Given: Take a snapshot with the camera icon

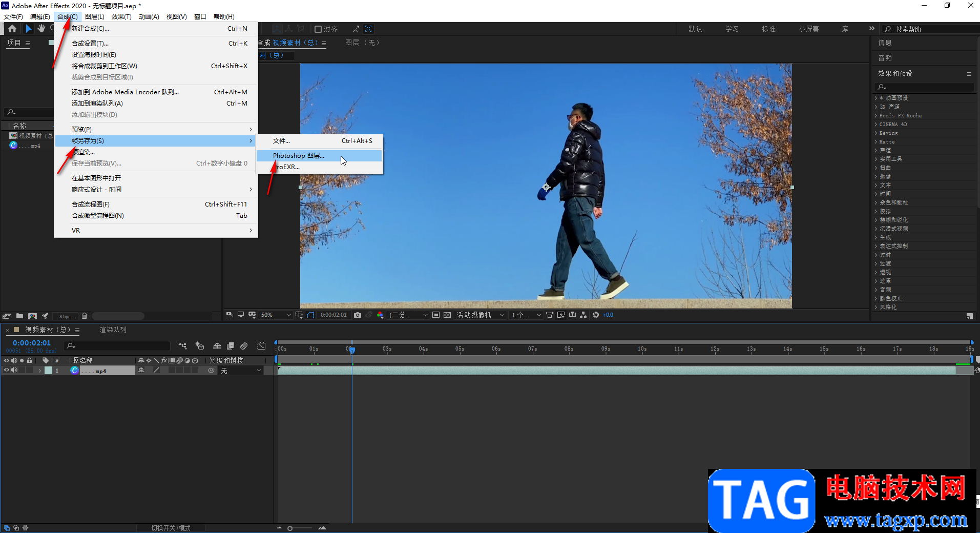Looking at the screenshot, I should (358, 315).
